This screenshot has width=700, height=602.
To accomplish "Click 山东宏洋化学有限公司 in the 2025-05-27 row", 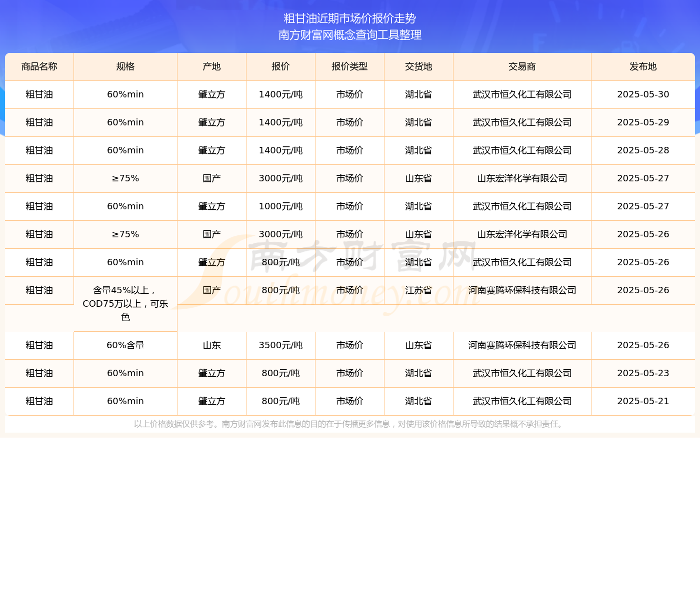I will pos(522,178).
